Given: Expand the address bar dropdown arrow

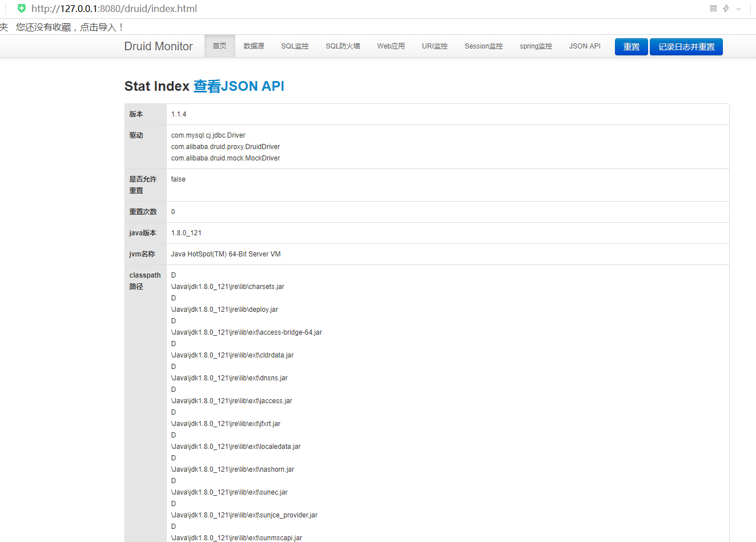Looking at the screenshot, I should 738,9.
